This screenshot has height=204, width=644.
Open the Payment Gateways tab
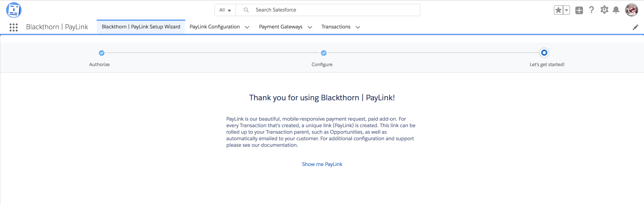pyautogui.click(x=281, y=27)
